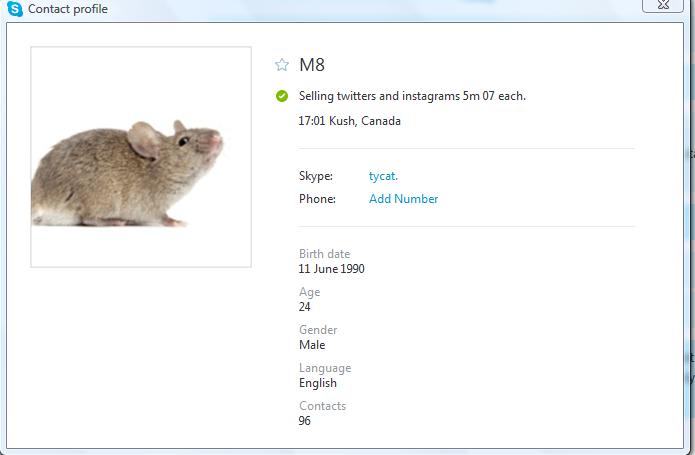Viewport: 695px width, 455px height.
Task: Click the Age value 24
Action: pos(305,307)
